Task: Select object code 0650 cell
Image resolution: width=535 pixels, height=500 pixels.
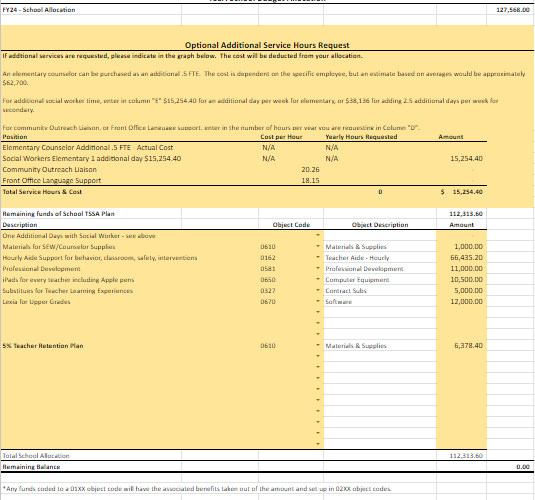Action: pos(268,280)
